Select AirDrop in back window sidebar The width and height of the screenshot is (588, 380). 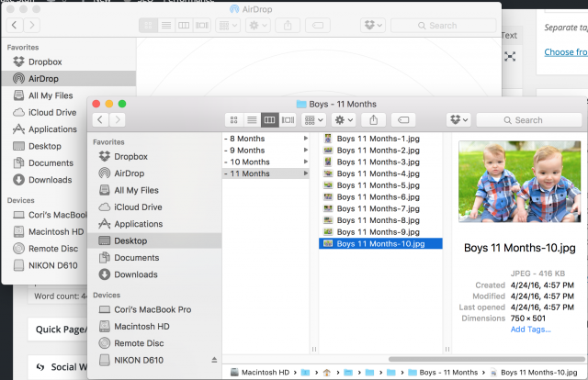click(69, 78)
